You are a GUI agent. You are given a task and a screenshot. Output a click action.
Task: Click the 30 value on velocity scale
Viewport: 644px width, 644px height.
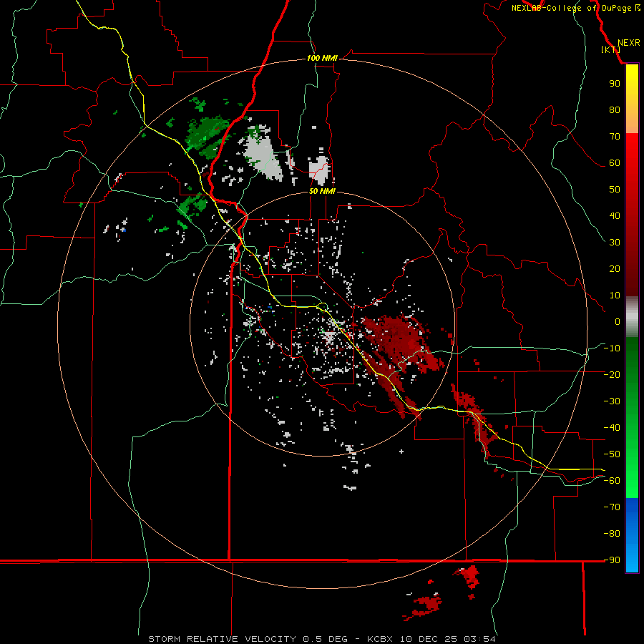click(615, 243)
